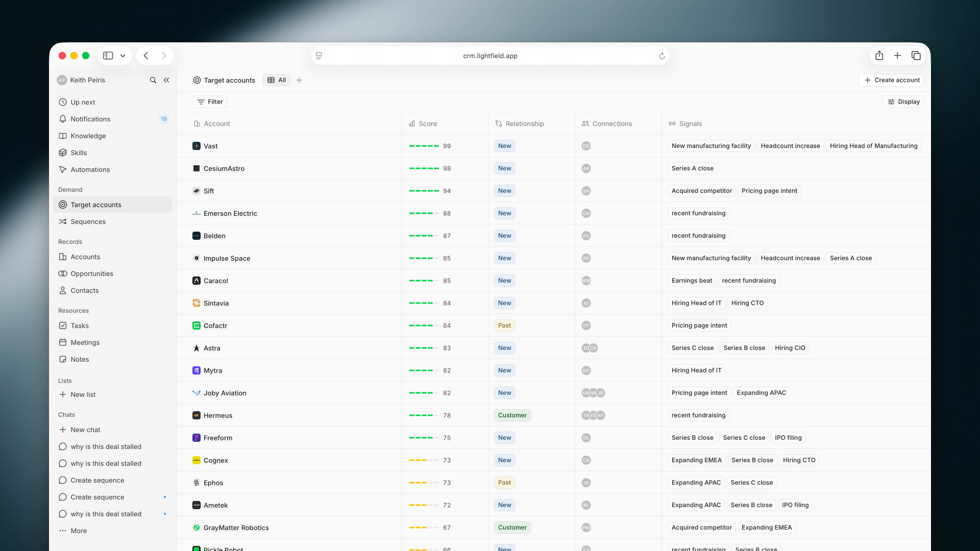The width and height of the screenshot is (980, 551).
Task: Open Notes under Resources
Action: [113, 359]
